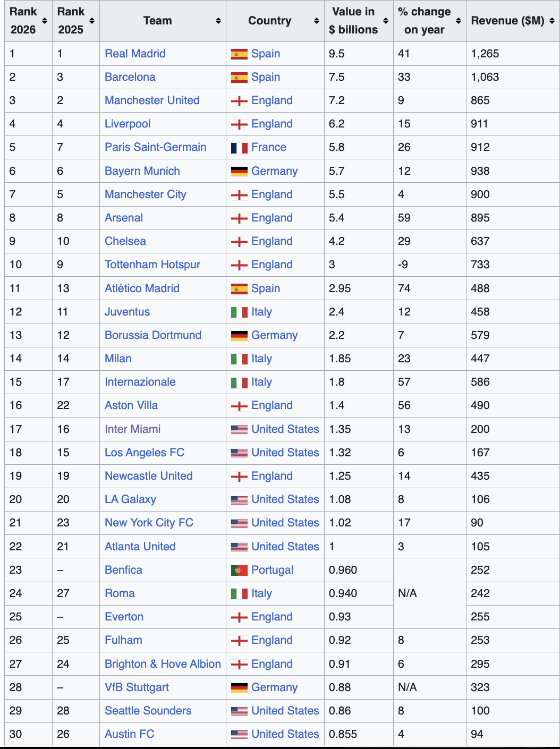The image size is (560, 749).
Task: Open the VfB Stuttgart team link
Action: [x=137, y=687]
